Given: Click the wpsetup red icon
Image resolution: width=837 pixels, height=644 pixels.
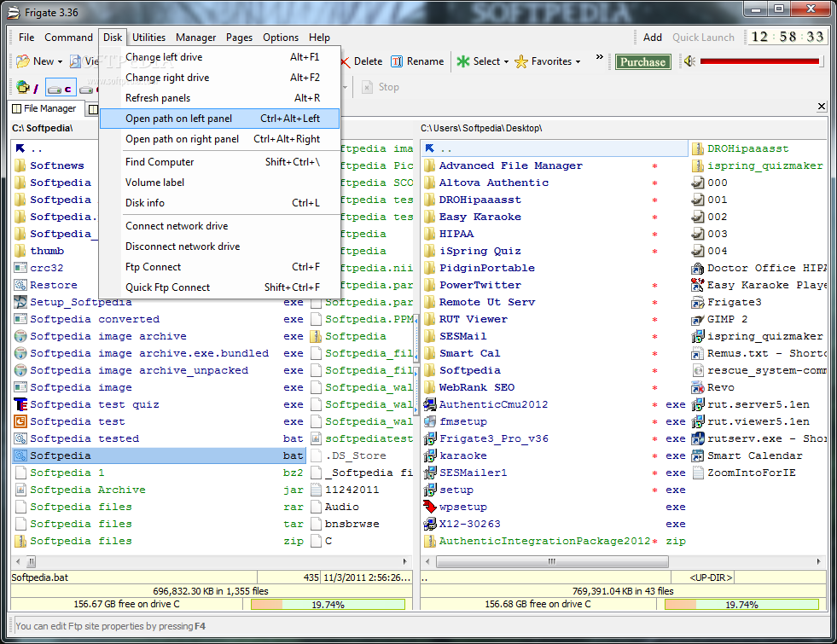Looking at the screenshot, I should tap(430, 507).
